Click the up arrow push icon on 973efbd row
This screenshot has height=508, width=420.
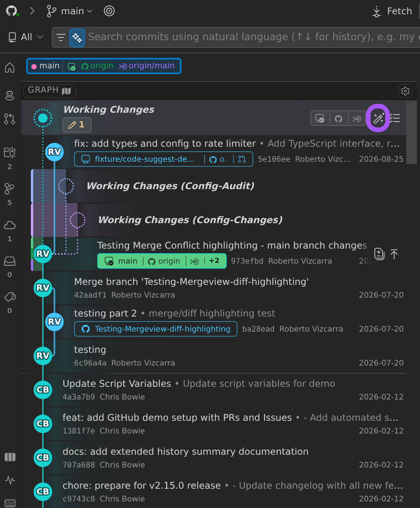pos(394,254)
